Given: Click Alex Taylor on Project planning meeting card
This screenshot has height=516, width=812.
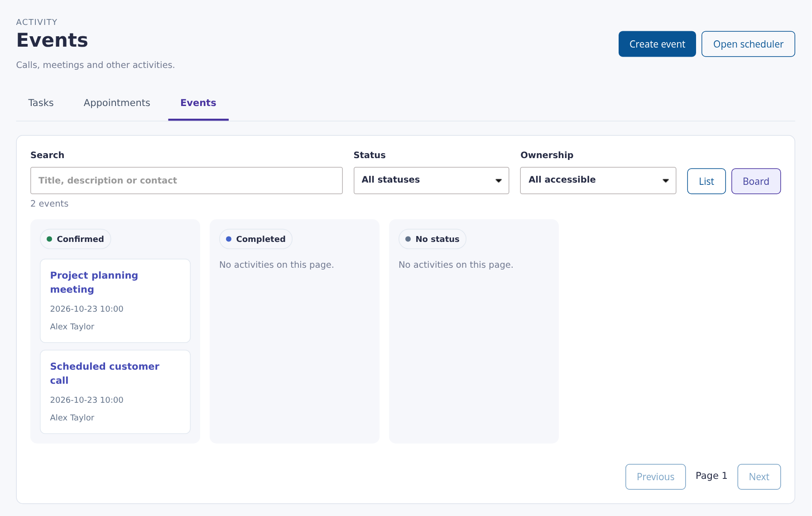Looking at the screenshot, I should tap(72, 327).
